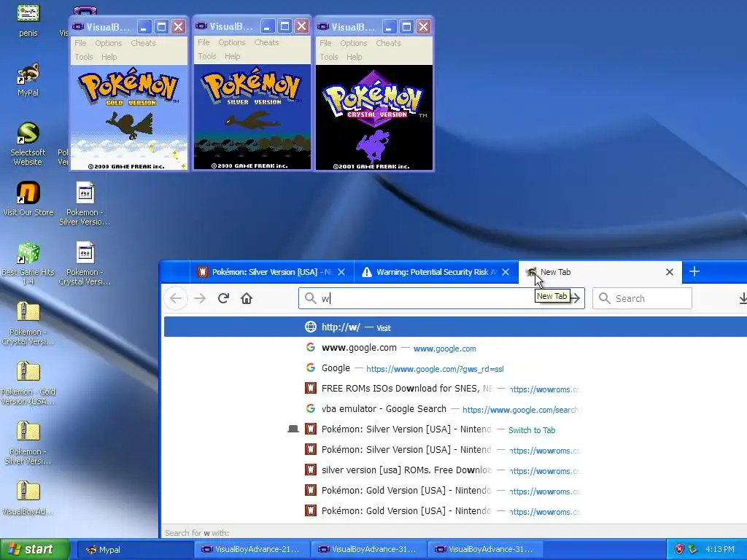Click the magnifier icon in the Search box

pyautogui.click(x=605, y=298)
